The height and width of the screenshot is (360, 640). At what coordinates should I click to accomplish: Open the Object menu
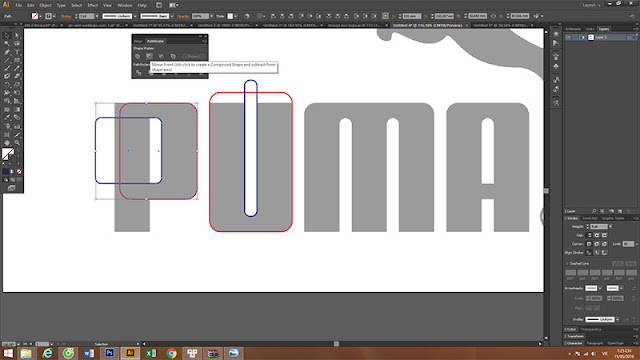[x=45, y=5]
